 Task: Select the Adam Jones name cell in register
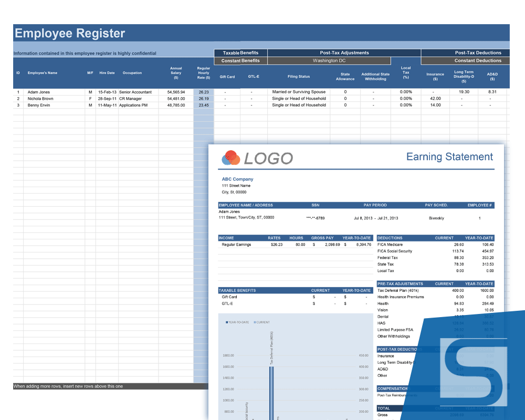point(39,92)
